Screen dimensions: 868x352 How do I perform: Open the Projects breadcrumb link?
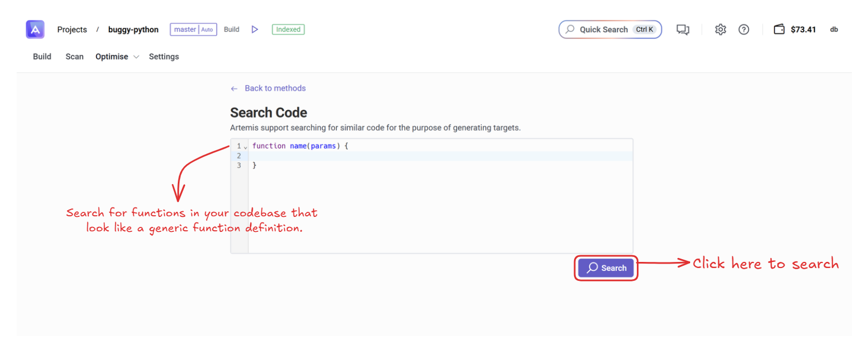pos(72,29)
